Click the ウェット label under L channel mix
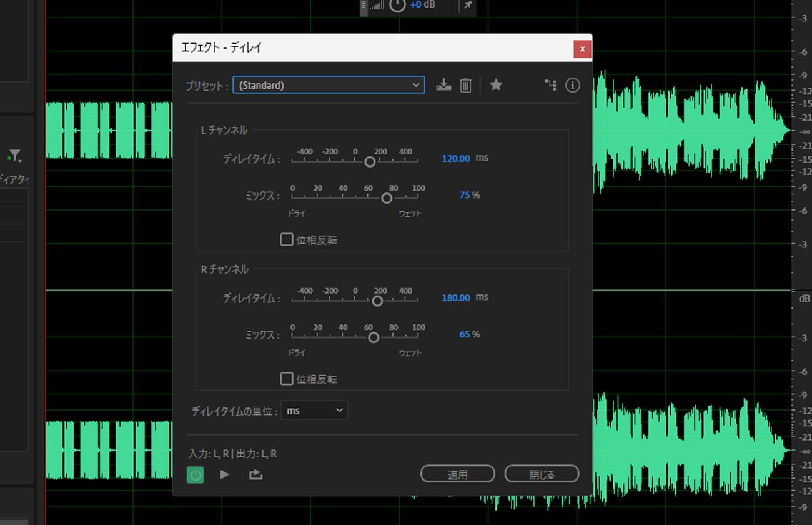 (x=410, y=214)
